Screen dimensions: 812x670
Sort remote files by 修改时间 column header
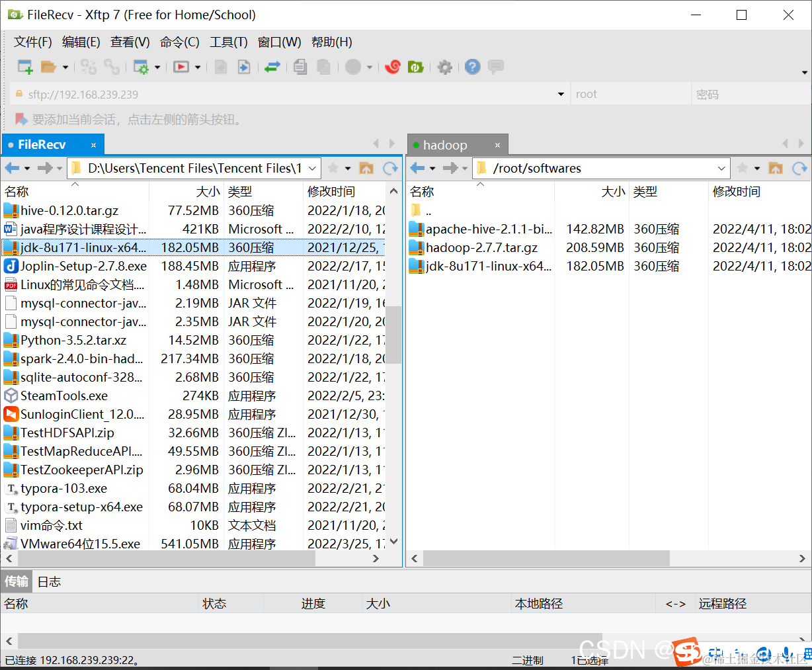pyautogui.click(x=760, y=191)
